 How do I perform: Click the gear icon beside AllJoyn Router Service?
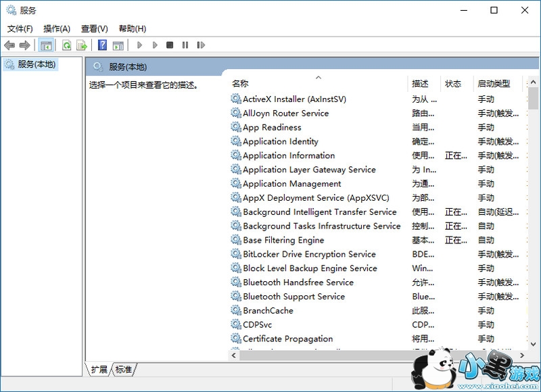click(236, 113)
